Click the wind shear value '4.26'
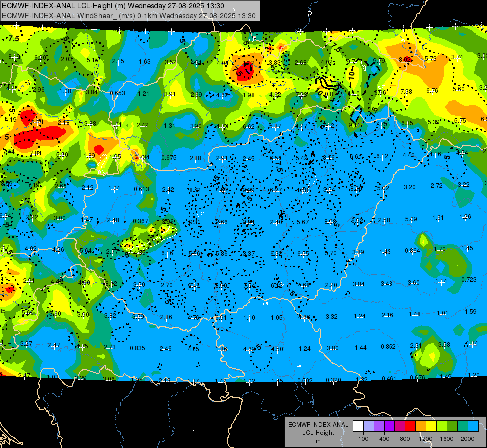Screen dimensions: 487x448 click(58, 250)
